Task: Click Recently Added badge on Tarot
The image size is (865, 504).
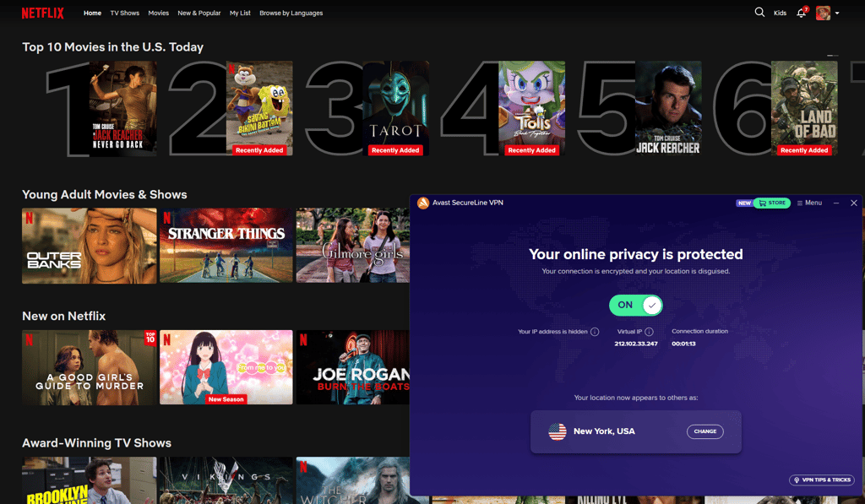Action: point(395,150)
